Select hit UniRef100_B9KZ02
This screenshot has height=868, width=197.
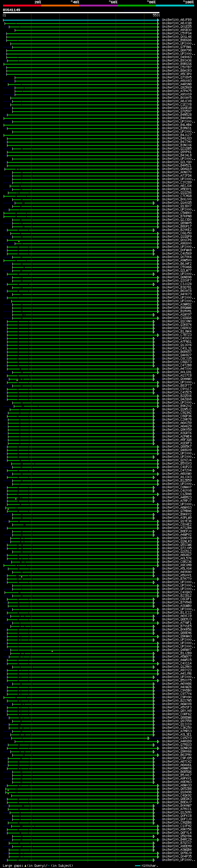click(176, 406)
